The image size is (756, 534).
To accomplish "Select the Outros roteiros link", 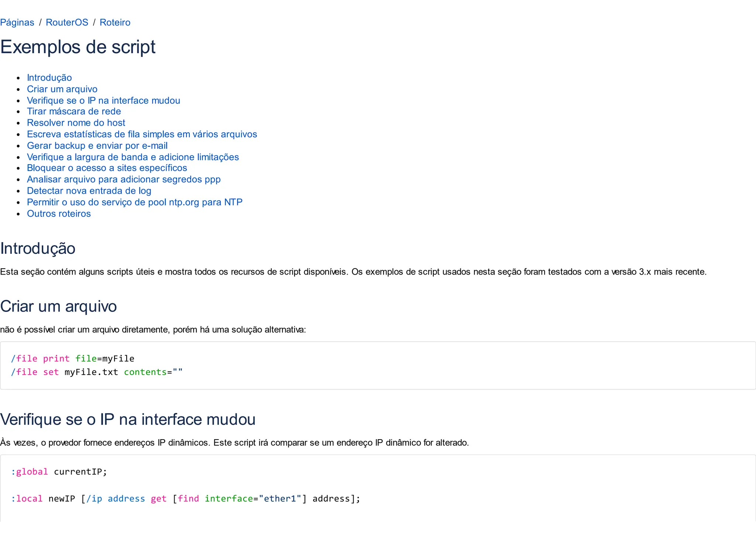I will (59, 214).
